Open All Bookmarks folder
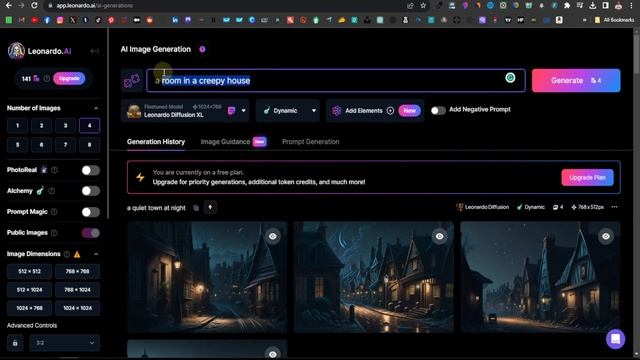Screen dimensions: 640x360 tap(614, 20)
